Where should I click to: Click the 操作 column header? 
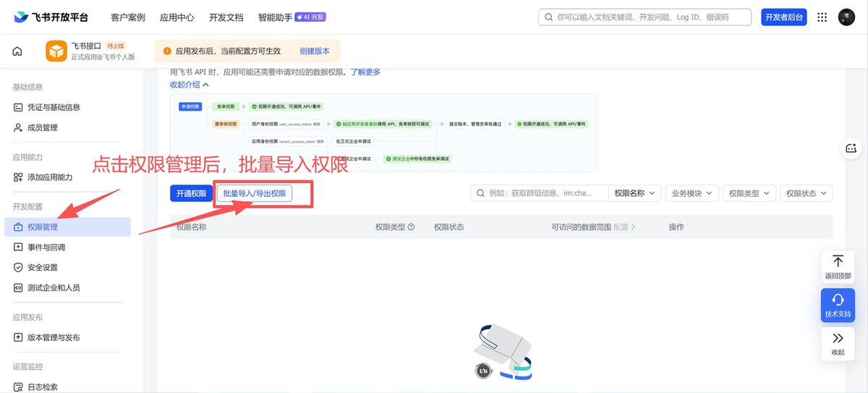point(676,227)
